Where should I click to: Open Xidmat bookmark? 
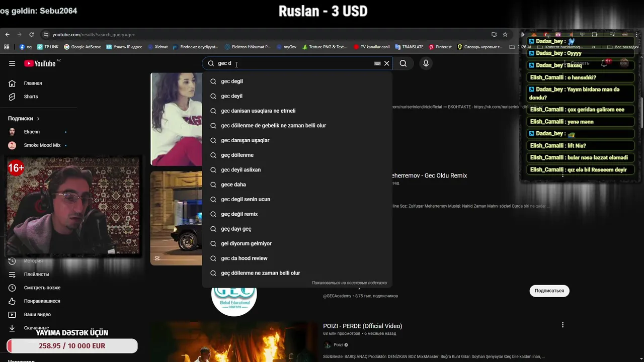point(158,47)
